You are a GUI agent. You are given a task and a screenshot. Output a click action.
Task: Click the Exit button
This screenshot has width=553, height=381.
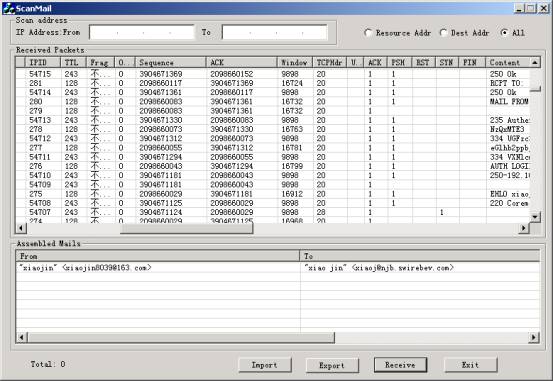pos(470,365)
